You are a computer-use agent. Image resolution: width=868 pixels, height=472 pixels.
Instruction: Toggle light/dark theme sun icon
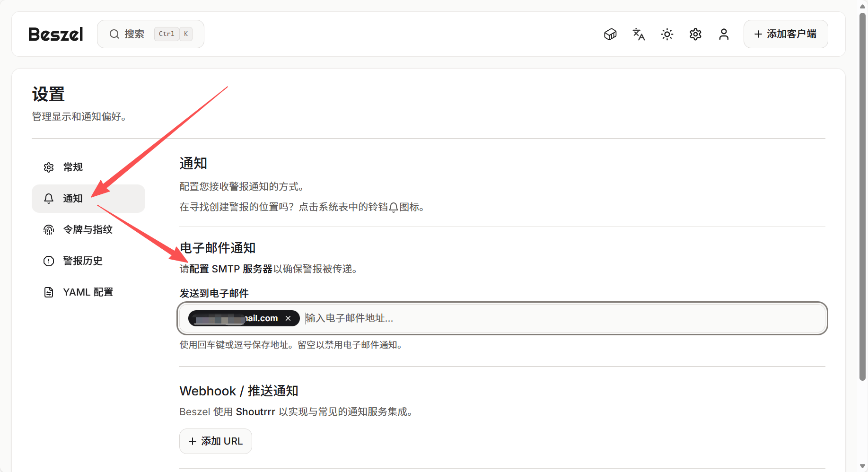pyautogui.click(x=667, y=34)
